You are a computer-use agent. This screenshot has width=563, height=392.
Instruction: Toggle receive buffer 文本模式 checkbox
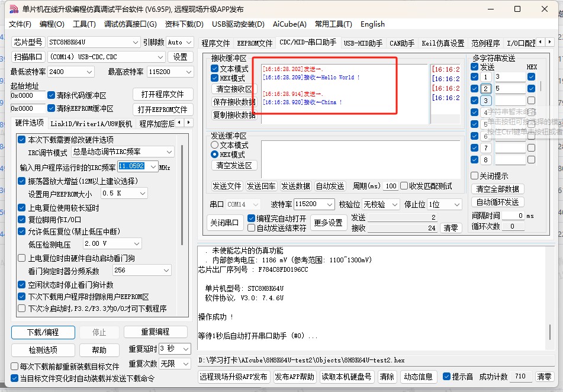click(x=215, y=68)
